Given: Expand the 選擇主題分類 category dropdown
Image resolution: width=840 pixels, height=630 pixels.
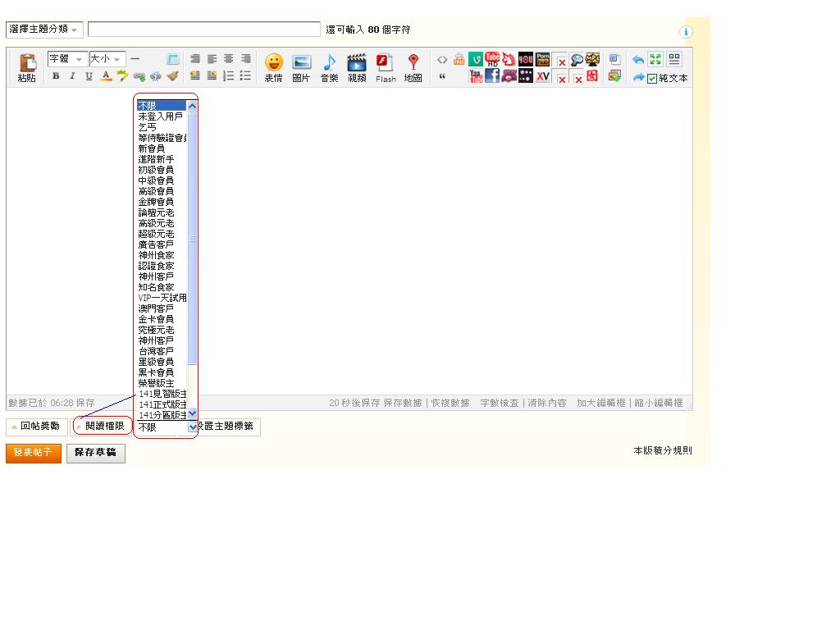Looking at the screenshot, I should click(44, 30).
